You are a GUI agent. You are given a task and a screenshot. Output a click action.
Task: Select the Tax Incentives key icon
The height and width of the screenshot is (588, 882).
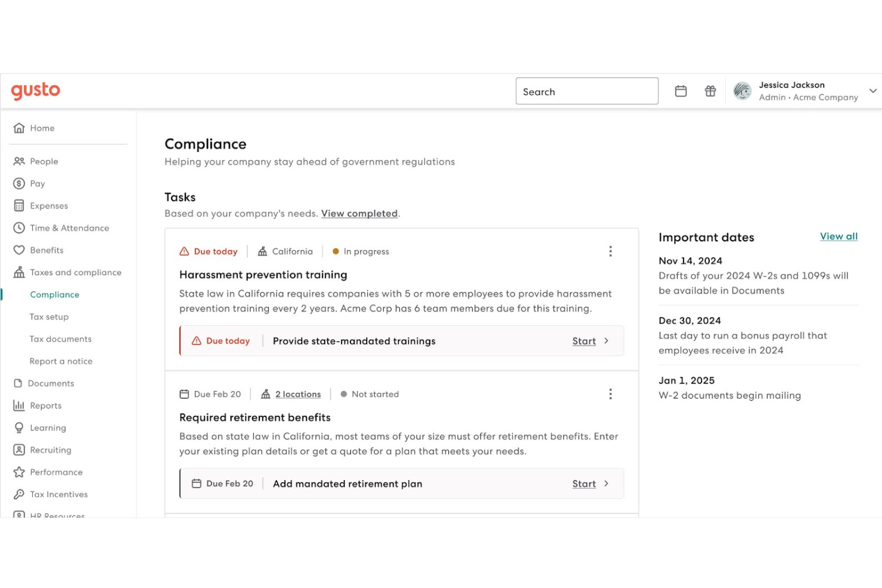18,494
